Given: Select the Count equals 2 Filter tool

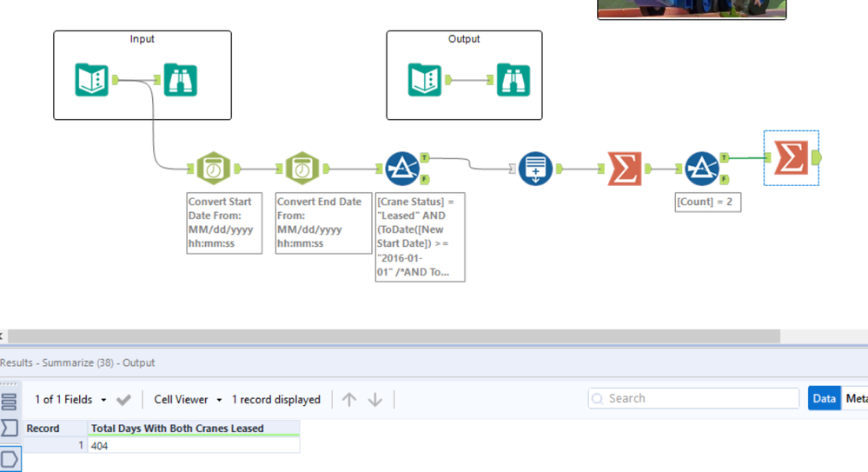Looking at the screenshot, I should [702, 169].
